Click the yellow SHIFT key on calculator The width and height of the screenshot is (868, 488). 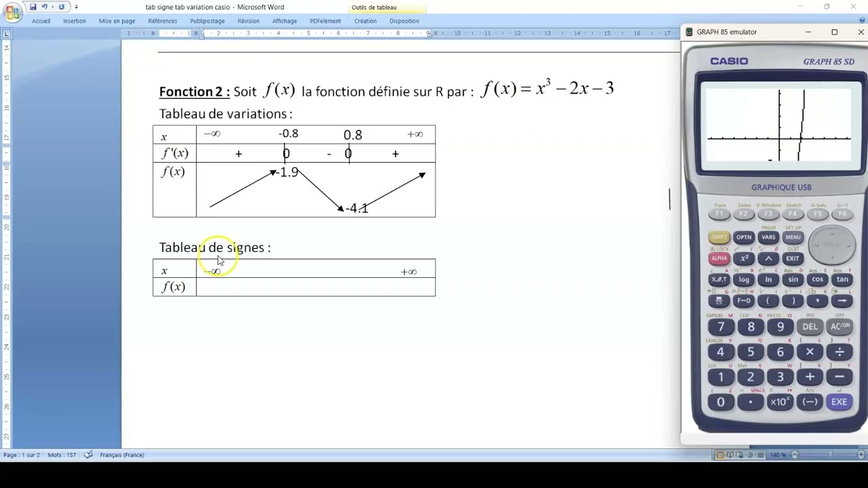[x=719, y=237]
